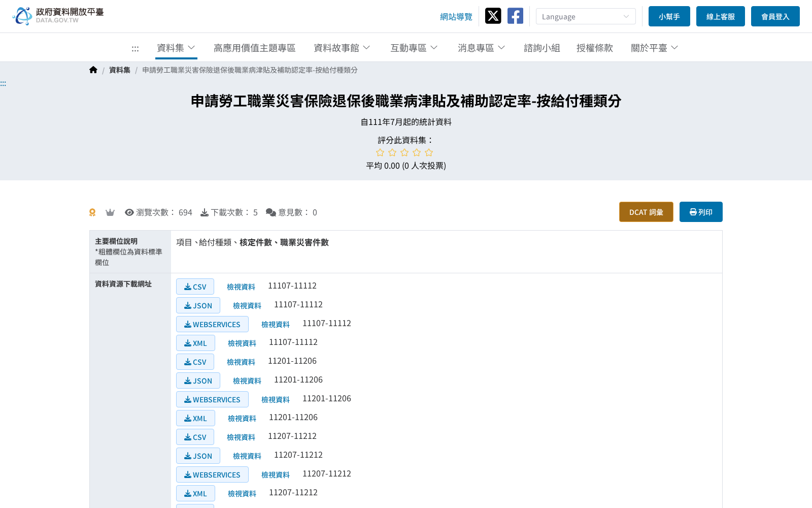Click the download icon beside 下載次數

coord(205,212)
